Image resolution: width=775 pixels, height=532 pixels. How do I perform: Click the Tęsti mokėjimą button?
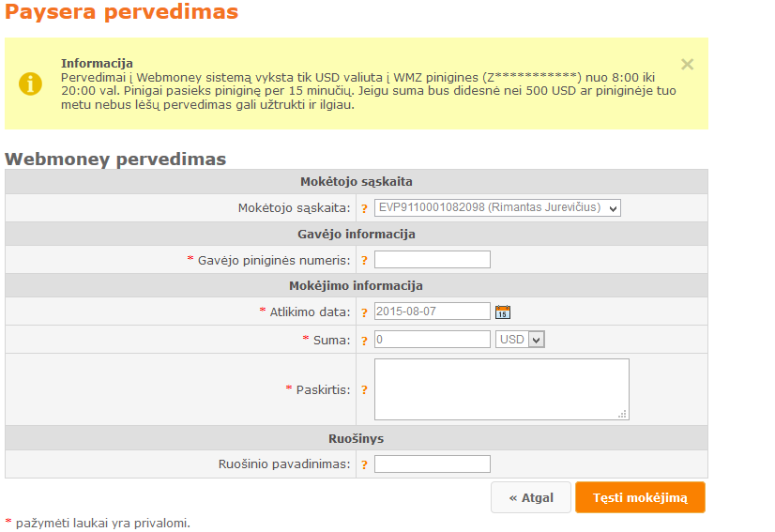tap(640, 497)
